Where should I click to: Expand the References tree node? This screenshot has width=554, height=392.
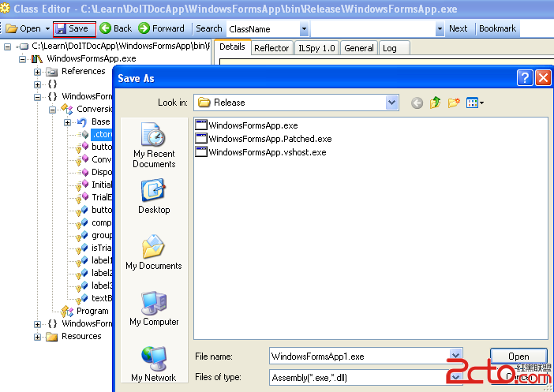[x=37, y=72]
